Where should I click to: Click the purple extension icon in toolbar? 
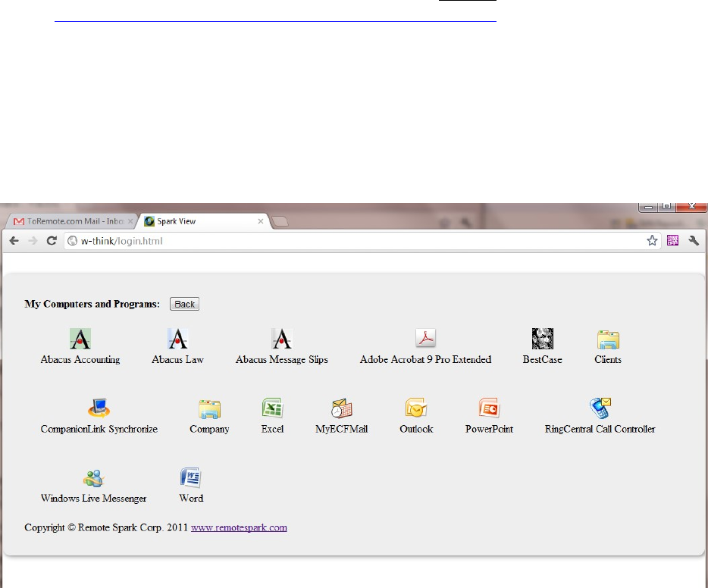pyautogui.click(x=673, y=240)
